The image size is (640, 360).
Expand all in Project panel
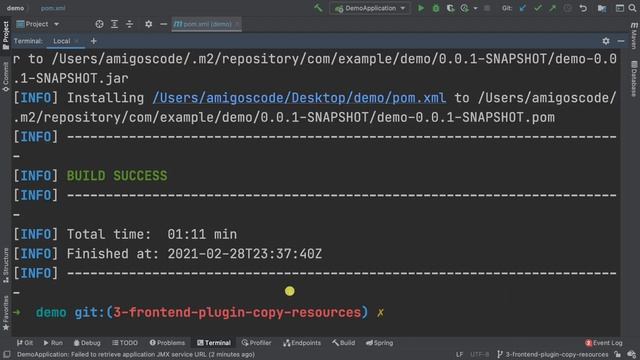(114, 24)
